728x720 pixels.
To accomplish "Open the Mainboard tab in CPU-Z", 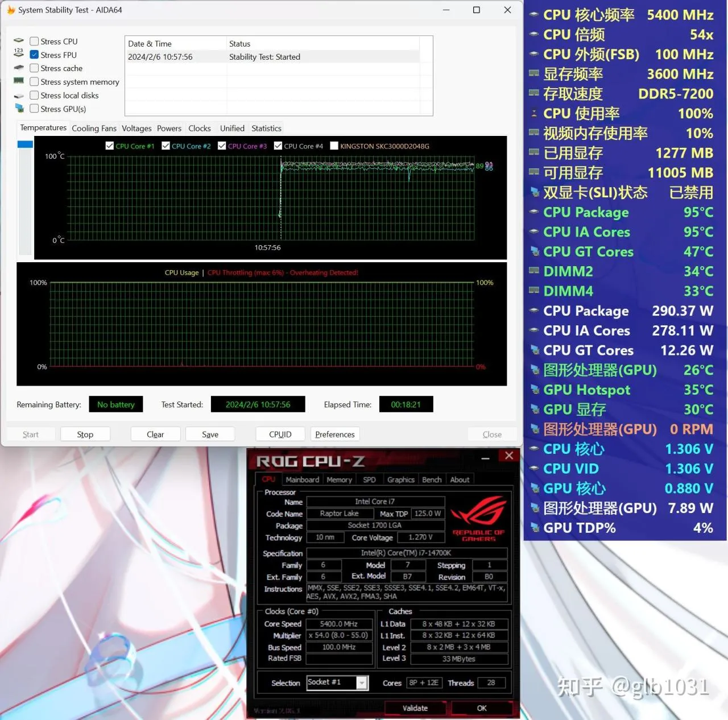I will [302, 480].
